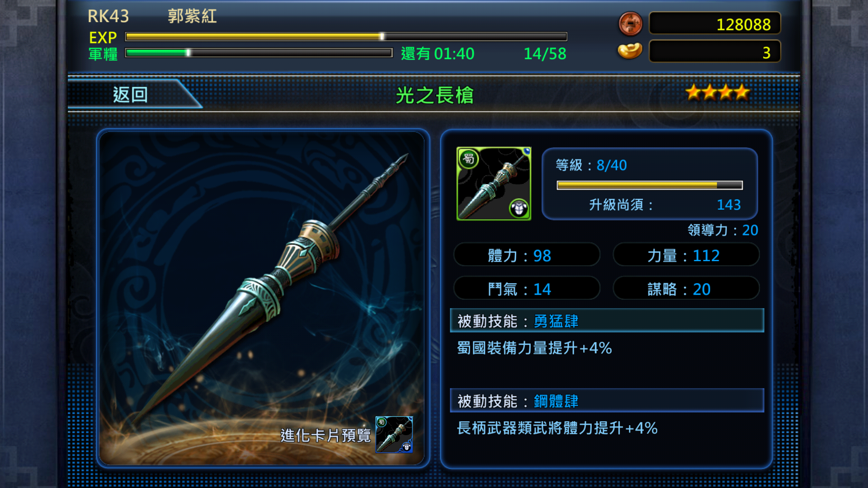868x488 pixels.
Task: Tap the four-star rarity rating
Action: point(717,93)
